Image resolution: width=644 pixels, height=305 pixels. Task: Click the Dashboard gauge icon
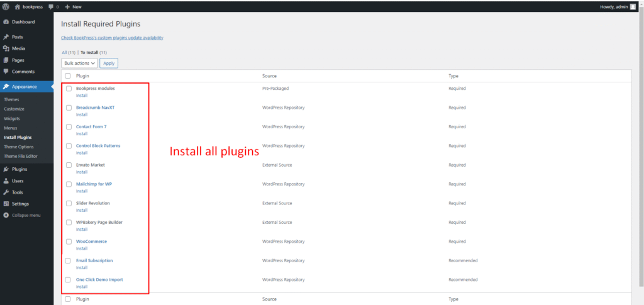pyautogui.click(x=6, y=22)
